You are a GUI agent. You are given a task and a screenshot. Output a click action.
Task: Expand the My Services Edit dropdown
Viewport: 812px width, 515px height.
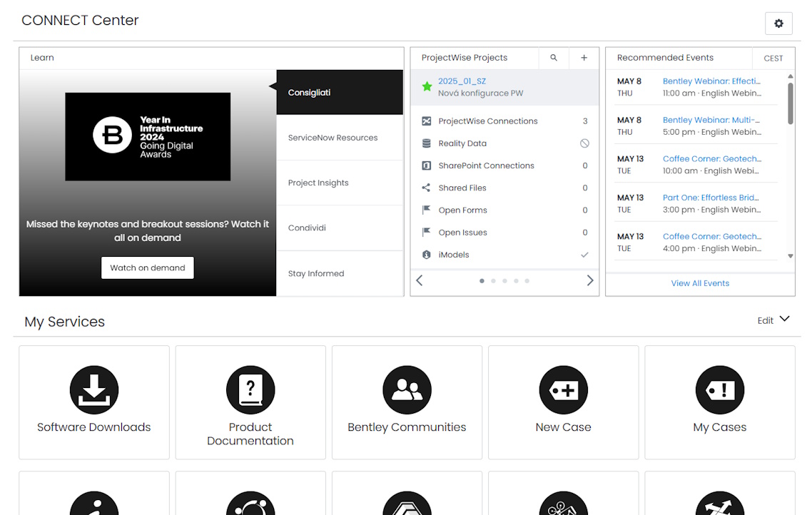point(773,320)
